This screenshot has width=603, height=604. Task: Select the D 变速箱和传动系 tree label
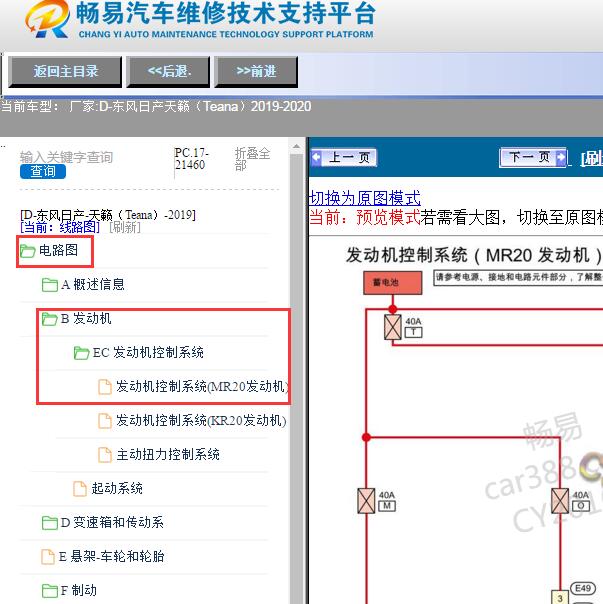pyautogui.click(x=112, y=522)
